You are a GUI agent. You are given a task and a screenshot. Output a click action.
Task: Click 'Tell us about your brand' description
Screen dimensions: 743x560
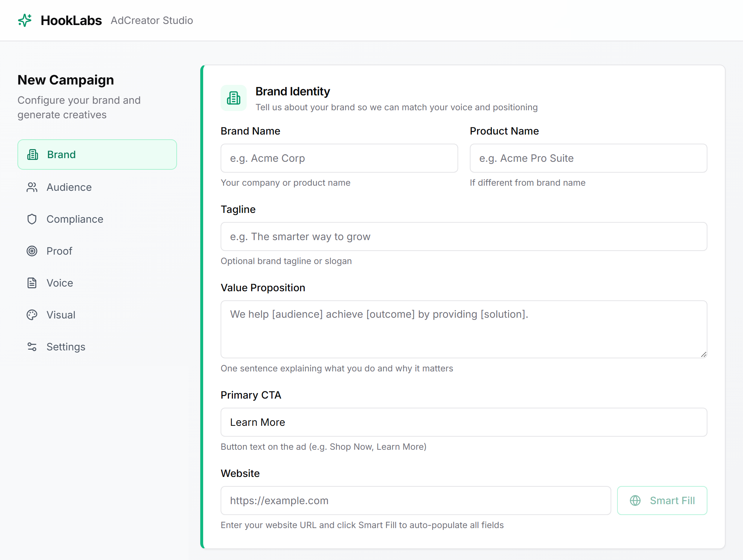pos(397,107)
